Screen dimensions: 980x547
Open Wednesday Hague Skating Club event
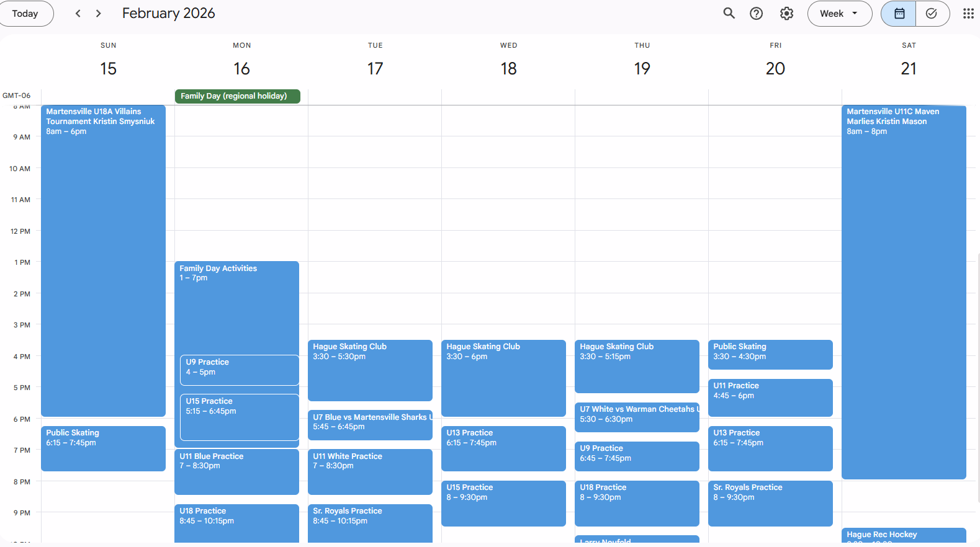point(503,378)
